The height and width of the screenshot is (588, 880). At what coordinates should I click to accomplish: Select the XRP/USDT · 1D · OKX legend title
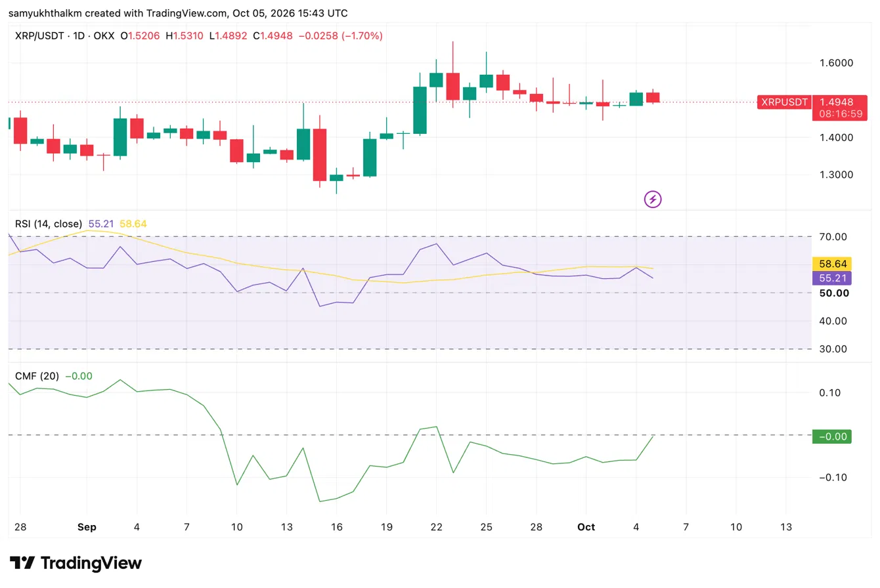tap(66, 36)
